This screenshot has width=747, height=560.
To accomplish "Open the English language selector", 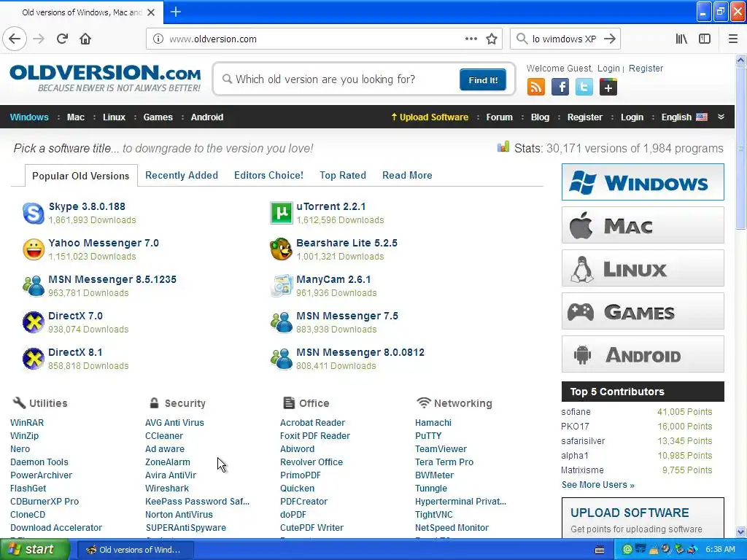I will [x=684, y=117].
